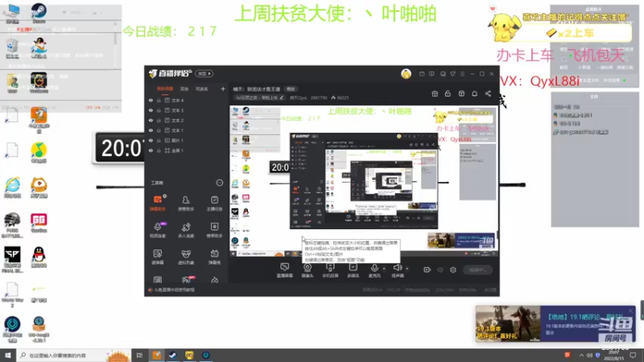Click the 修改 button next to the stream title
Viewport: 644px width, 362px height.
291,88
